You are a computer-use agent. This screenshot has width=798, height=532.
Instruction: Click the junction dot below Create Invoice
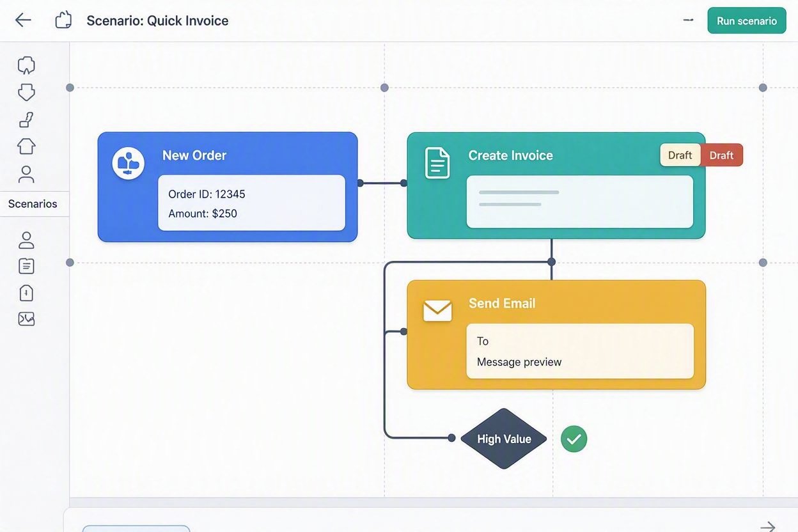[x=551, y=262]
